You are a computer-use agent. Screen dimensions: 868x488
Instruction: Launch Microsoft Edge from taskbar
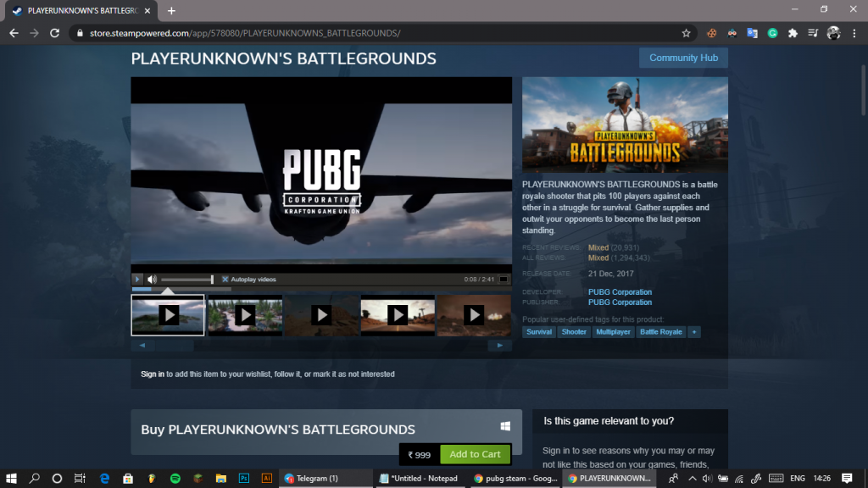tap(104, 478)
